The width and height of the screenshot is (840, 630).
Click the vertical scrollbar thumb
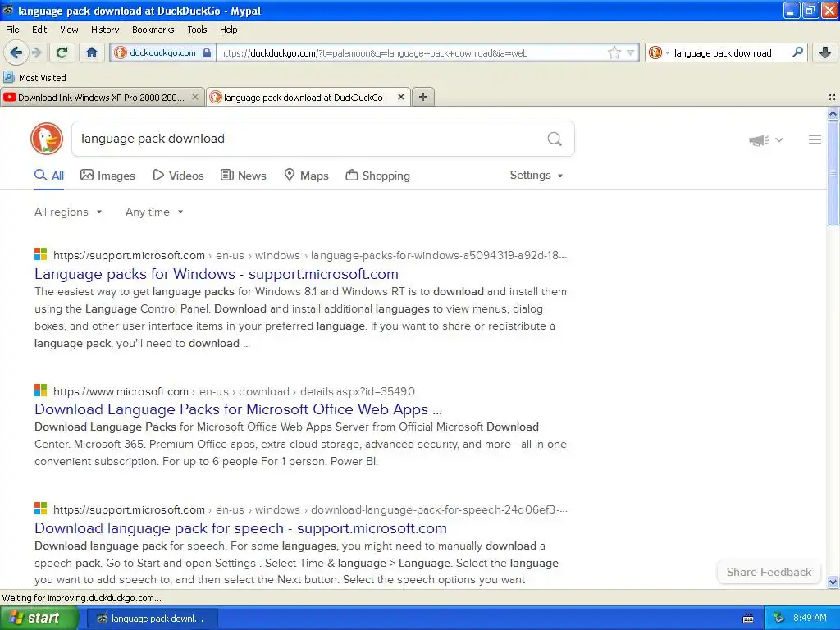pyautogui.click(x=833, y=172)
